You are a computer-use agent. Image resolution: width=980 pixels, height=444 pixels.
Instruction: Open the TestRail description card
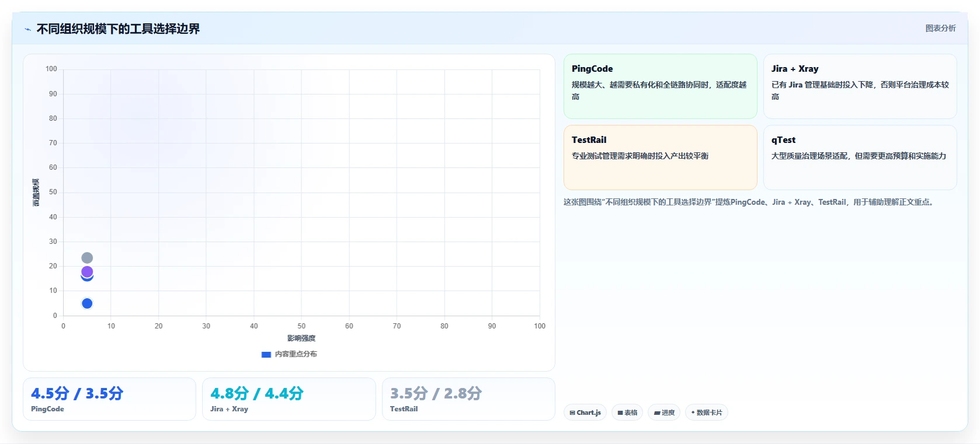pyautogui.click(x=661, y=158)
